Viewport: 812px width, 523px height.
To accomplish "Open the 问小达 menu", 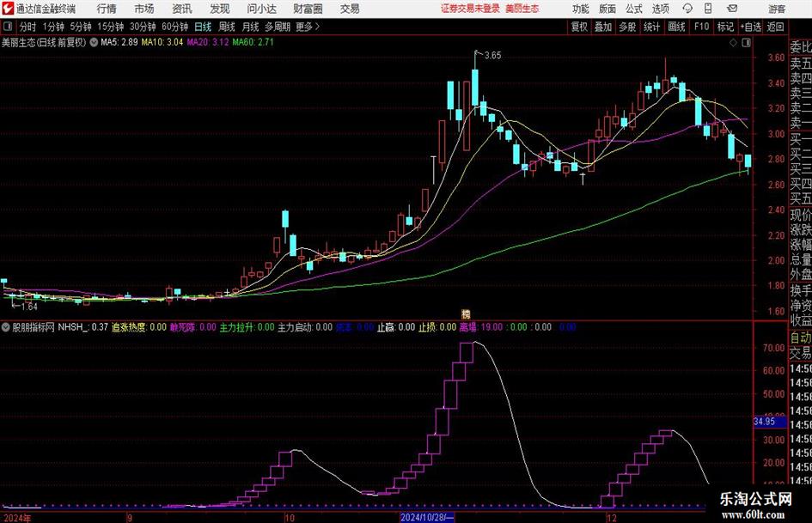I will [x=262, y=9].
